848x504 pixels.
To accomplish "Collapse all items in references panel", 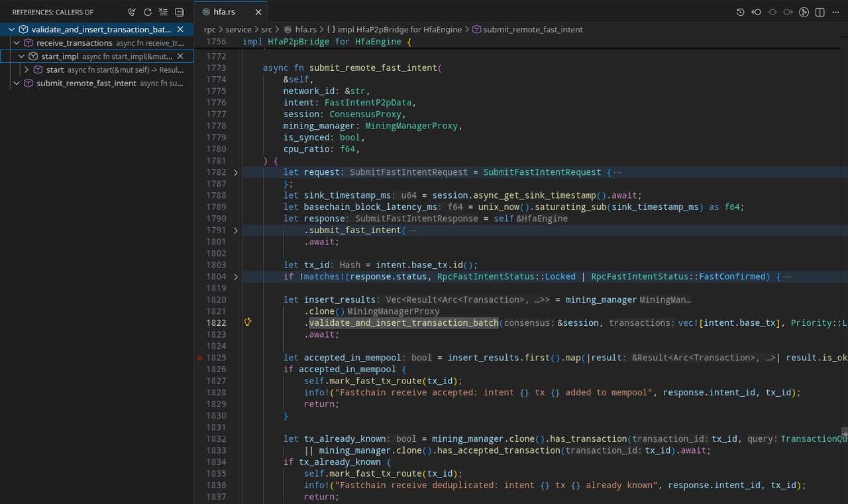I will coord(179,12).
